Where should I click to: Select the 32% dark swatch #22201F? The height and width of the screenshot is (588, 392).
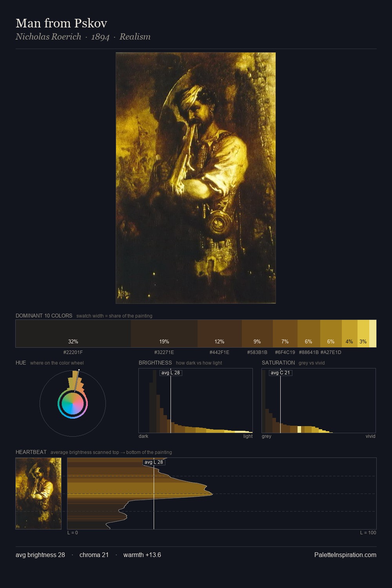(x=73, y=334)
